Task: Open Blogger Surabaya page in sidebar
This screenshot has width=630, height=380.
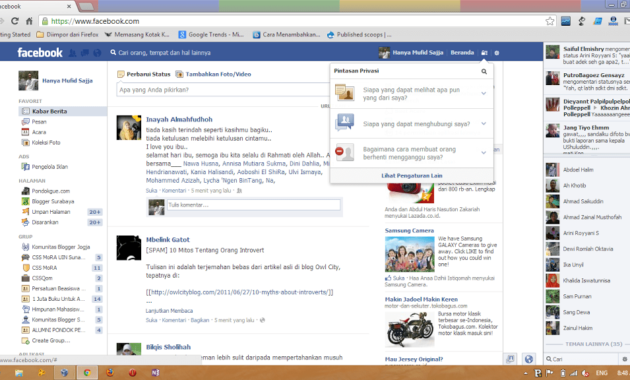Action: pos(48,201)
